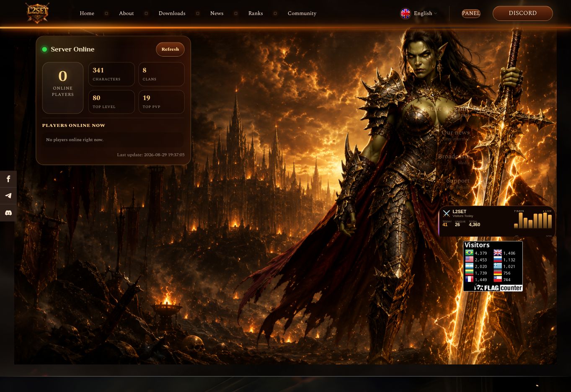Go to the Home page
Screen dimensions: 571x392
point(87,13)
